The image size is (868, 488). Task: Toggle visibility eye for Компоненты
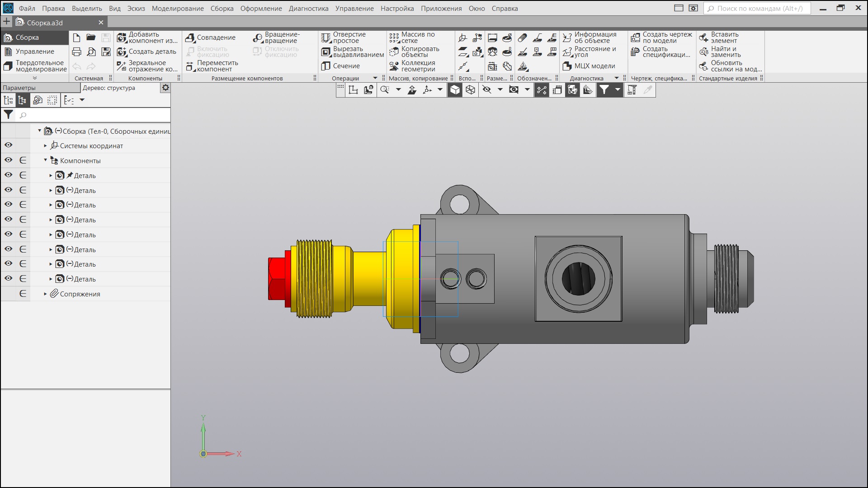click(x=8, y=160)
